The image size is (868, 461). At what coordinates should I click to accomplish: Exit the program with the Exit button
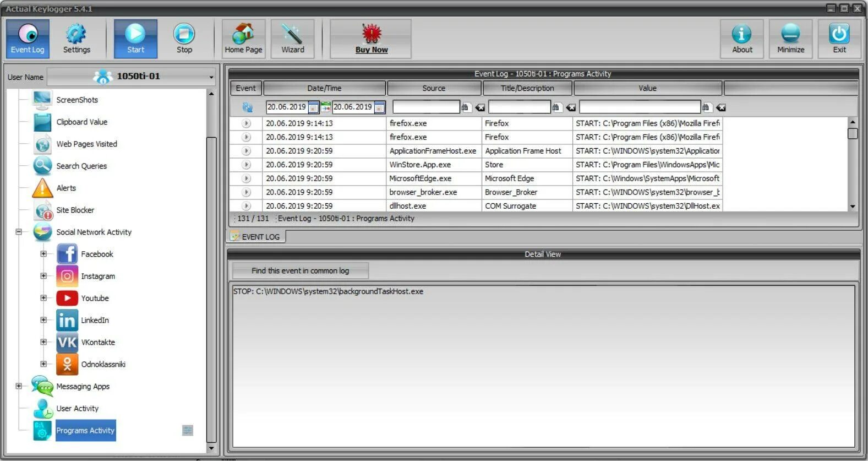pyautogui.click(x=839, y=39)
